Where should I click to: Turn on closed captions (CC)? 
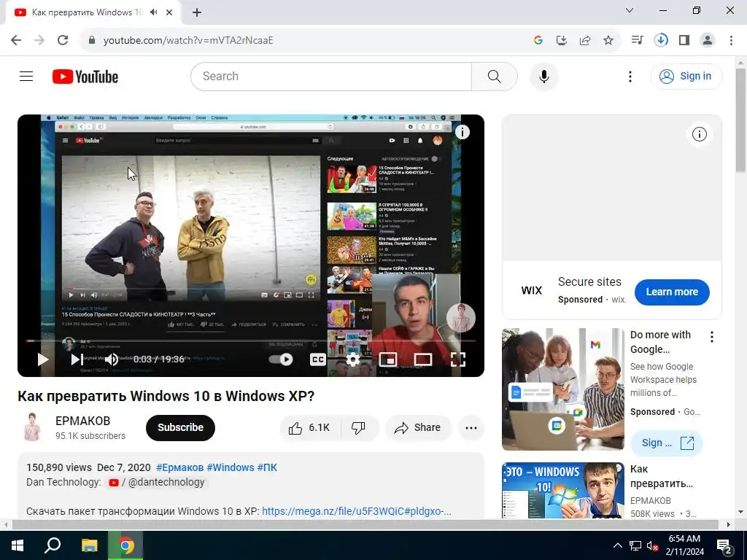click(318, 359)
